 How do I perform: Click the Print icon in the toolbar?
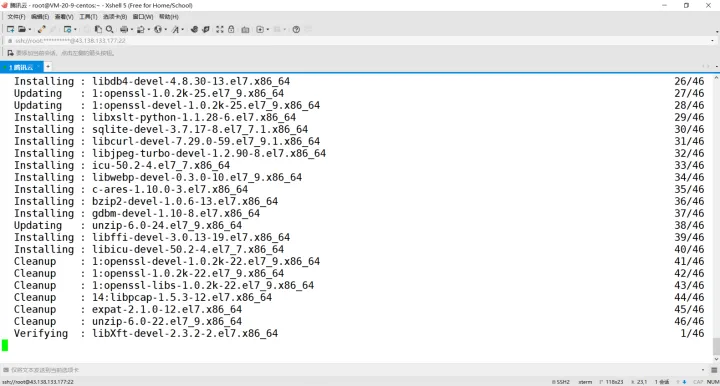[x=124, y=29]
